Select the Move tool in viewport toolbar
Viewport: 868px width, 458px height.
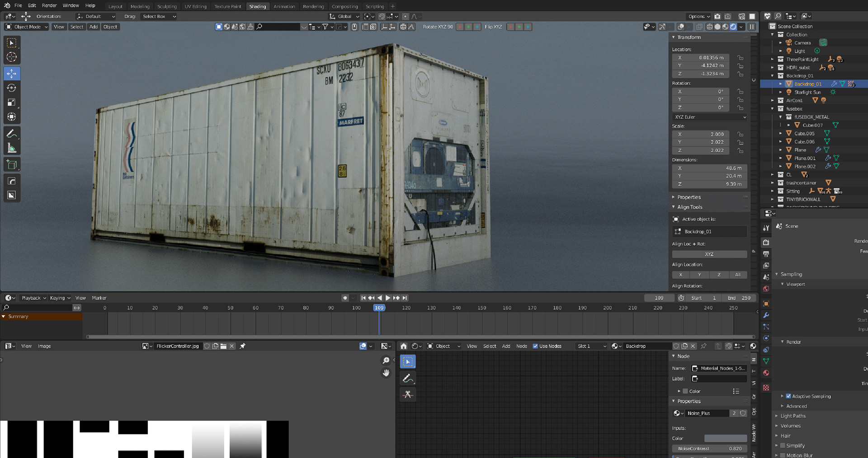pos(12,73)
